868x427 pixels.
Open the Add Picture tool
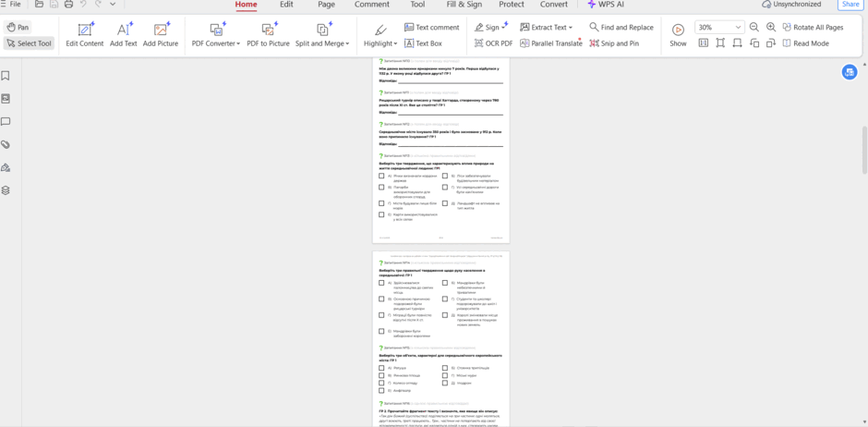coord(161,35)
